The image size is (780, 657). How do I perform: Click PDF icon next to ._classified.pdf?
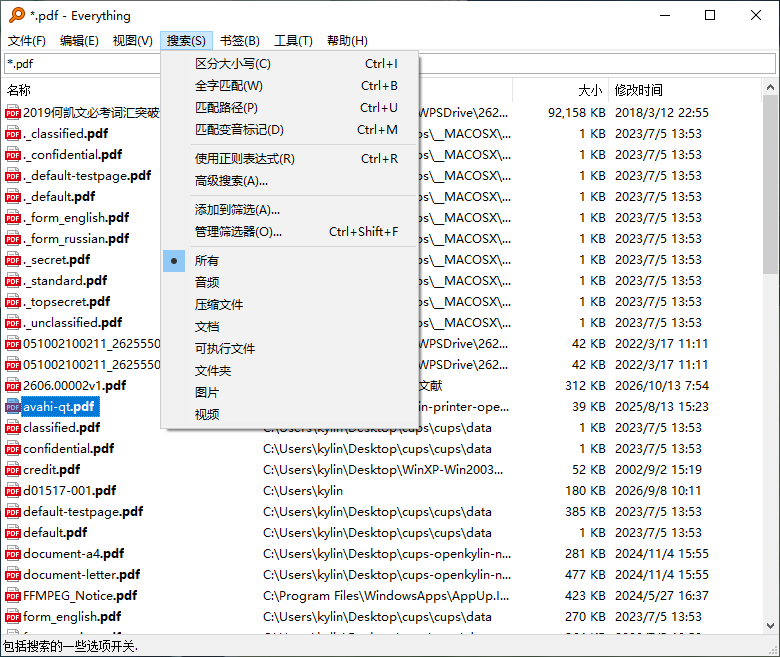12,134
